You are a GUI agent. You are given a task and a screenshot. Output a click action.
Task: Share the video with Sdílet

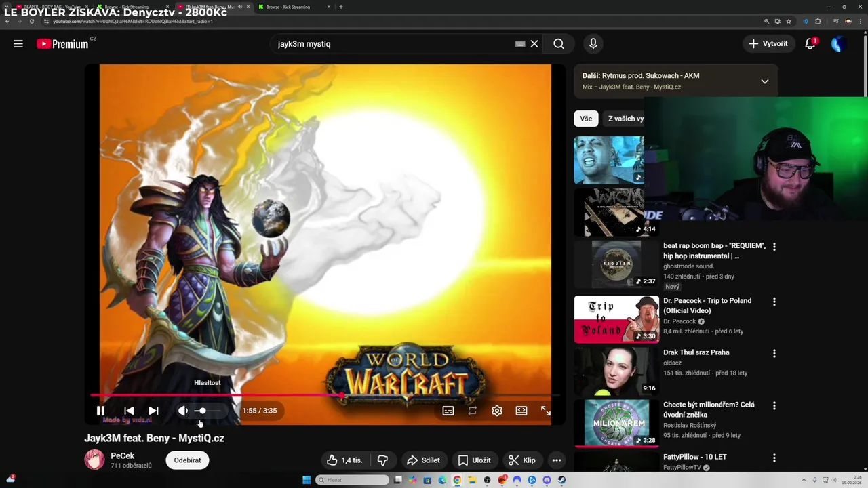[423, 460]
